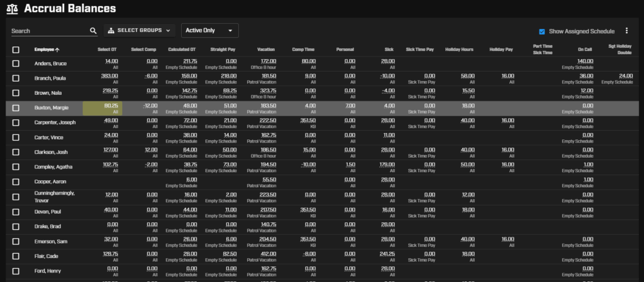Click Brown, Nala's 15.50 Holiday Hours value

pos(468,90)
